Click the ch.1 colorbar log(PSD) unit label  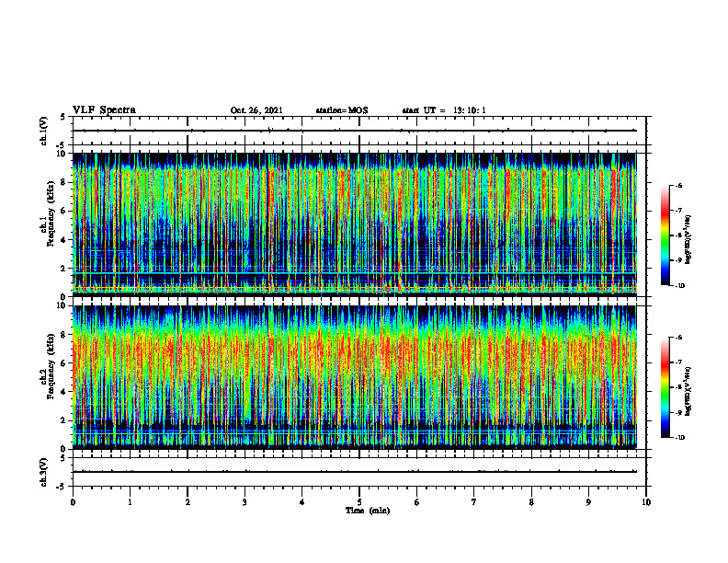click(x=688, y=239)
